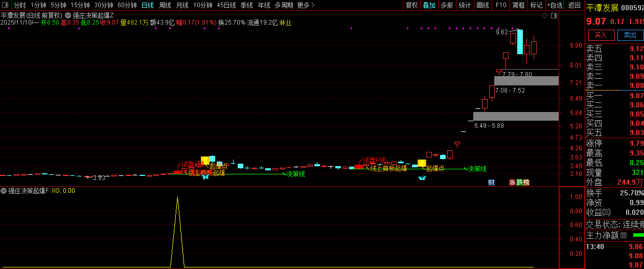The image size is (644, 269).
Task: Switch to 周线 weekly chart
Action: 165,5
